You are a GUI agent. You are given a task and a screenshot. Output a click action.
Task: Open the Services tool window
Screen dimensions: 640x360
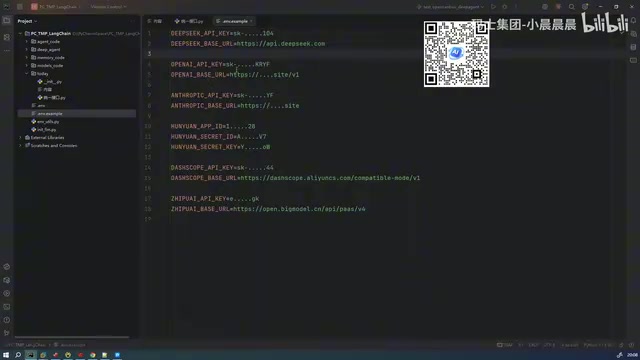[x=7, y=293]
